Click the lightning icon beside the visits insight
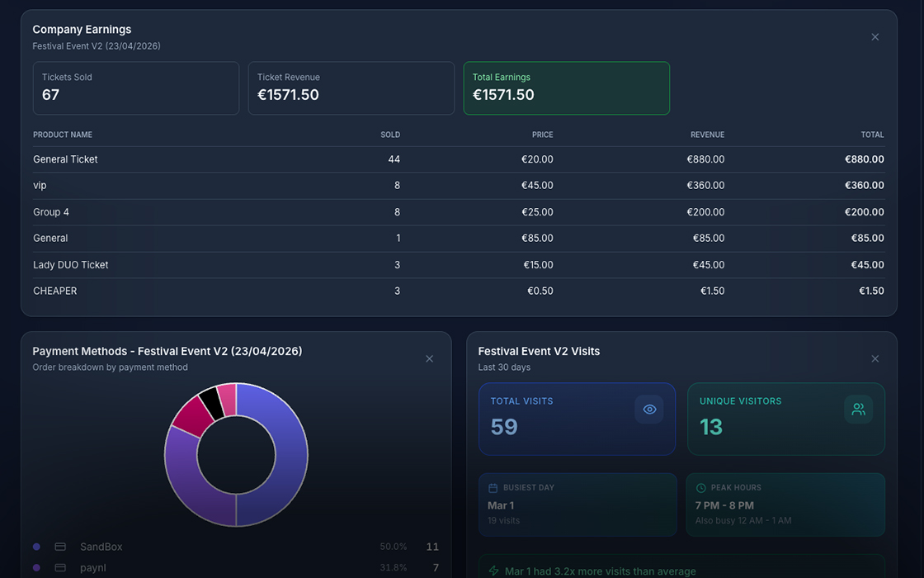Image resolution: width=924 pixels, height=578 pixels. coord(493,571)
